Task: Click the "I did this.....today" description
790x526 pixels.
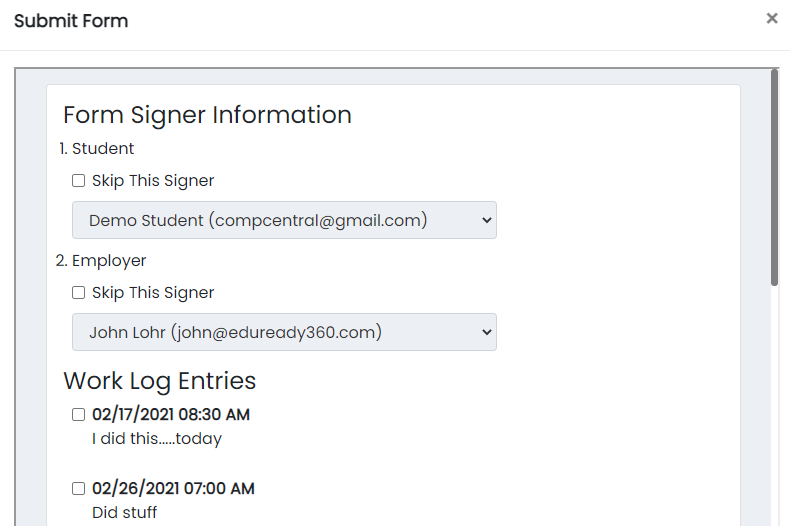Action: tap(157, 438)
